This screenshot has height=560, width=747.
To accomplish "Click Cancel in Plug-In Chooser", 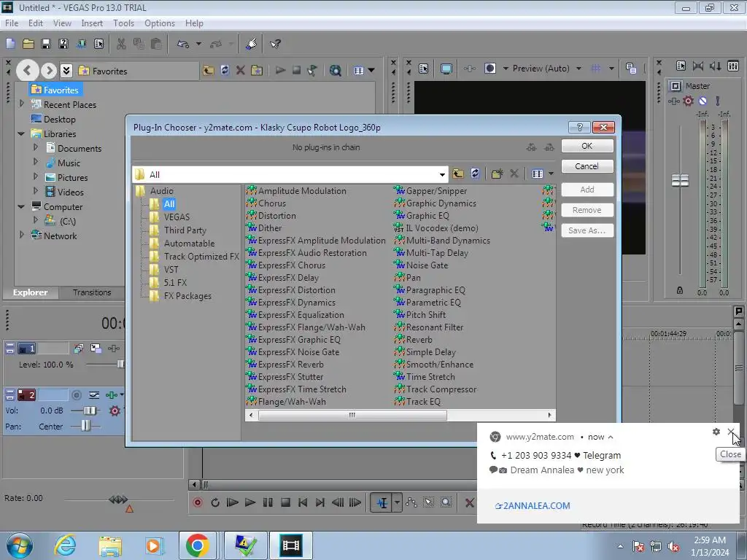I will click(587, 166).
